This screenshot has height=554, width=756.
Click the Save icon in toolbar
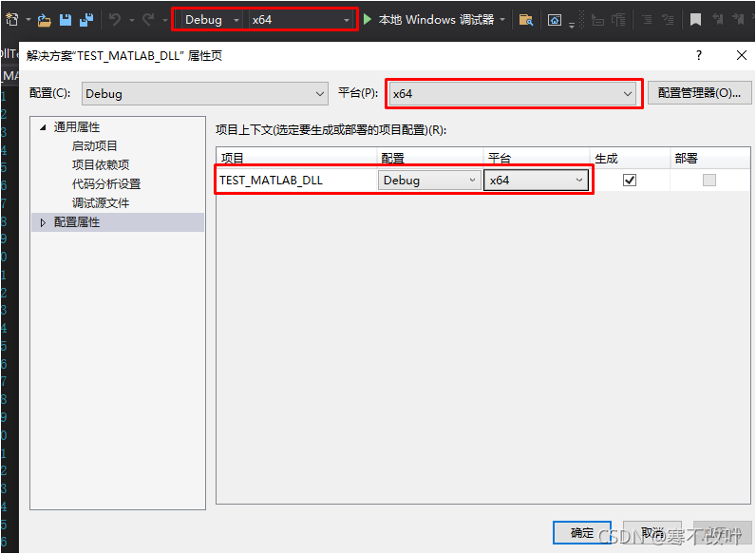(66, 19)
